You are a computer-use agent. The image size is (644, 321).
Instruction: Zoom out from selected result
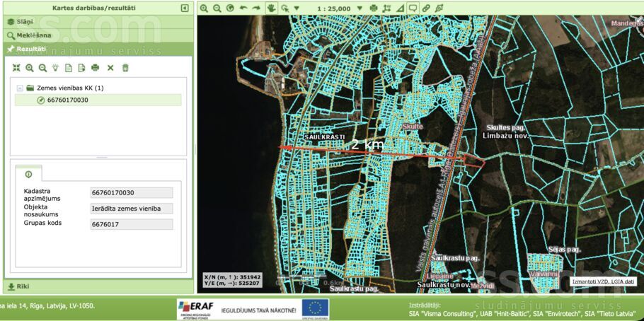(x=42, y=68)
